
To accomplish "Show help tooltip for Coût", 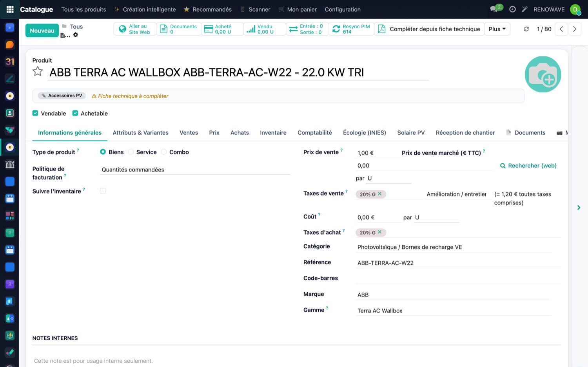I will click(319, 215).
